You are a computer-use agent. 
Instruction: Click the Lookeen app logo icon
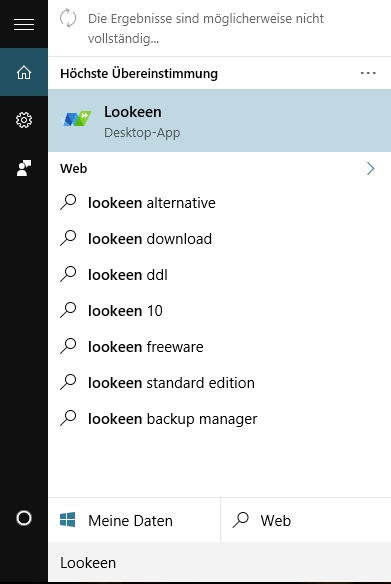coord(76,119)
